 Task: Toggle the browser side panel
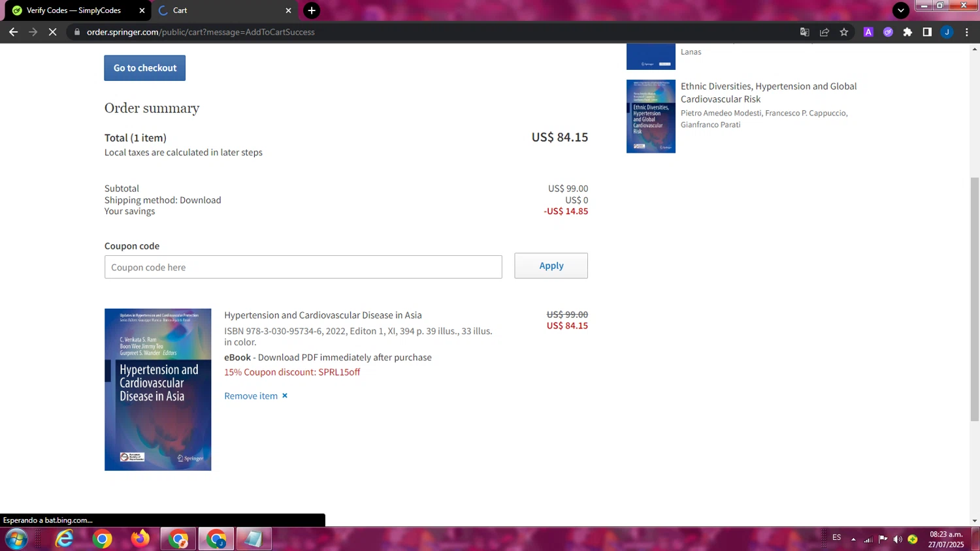[927, 32]
